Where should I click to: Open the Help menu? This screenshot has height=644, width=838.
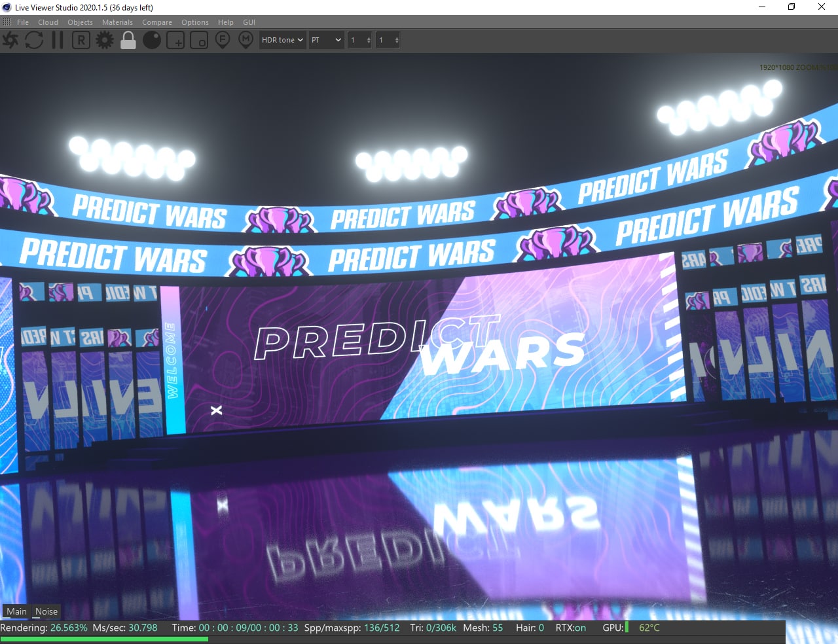click(x=226, y=22)
